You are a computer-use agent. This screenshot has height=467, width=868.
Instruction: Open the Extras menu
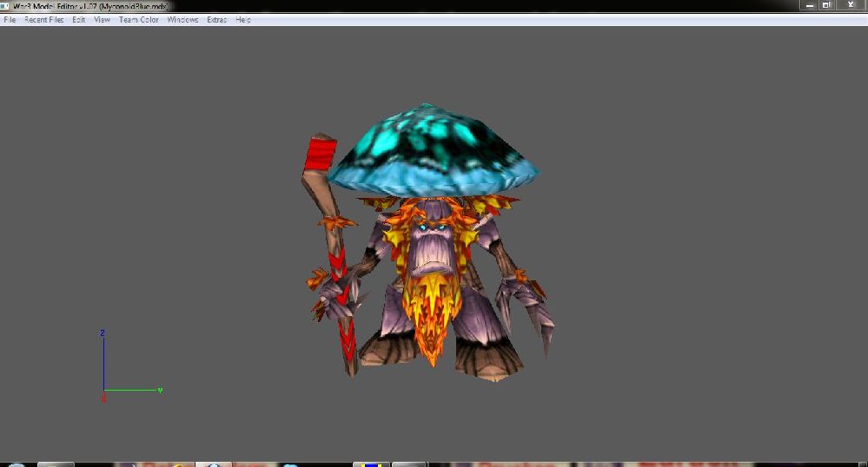(x=217, y=19)
